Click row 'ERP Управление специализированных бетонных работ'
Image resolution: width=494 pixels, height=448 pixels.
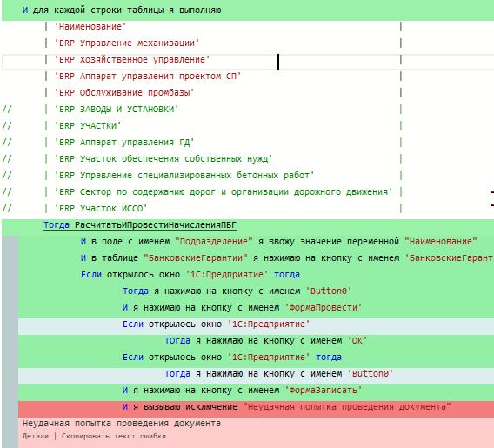[184, 176]
